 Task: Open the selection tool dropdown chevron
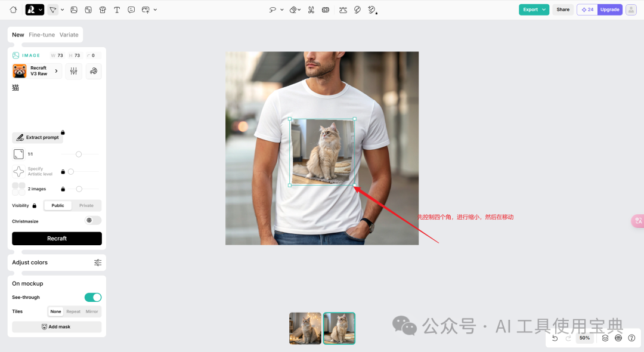[62, 10]
